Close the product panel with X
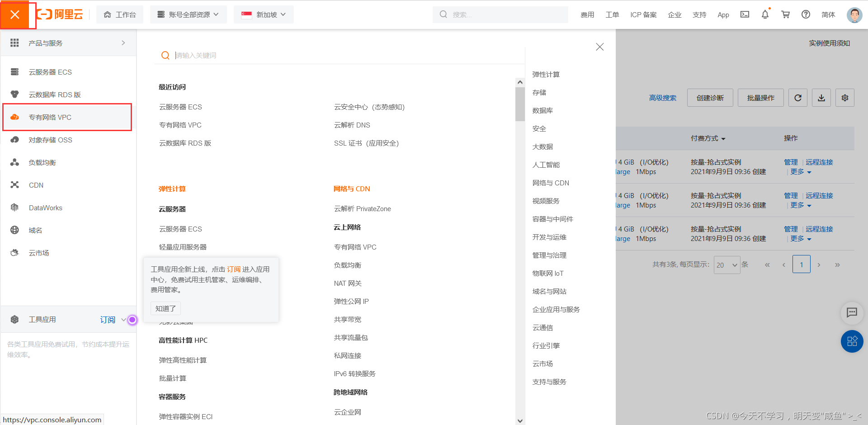The height and width of the screenshot is (425, 868). (x=600, y=47)
